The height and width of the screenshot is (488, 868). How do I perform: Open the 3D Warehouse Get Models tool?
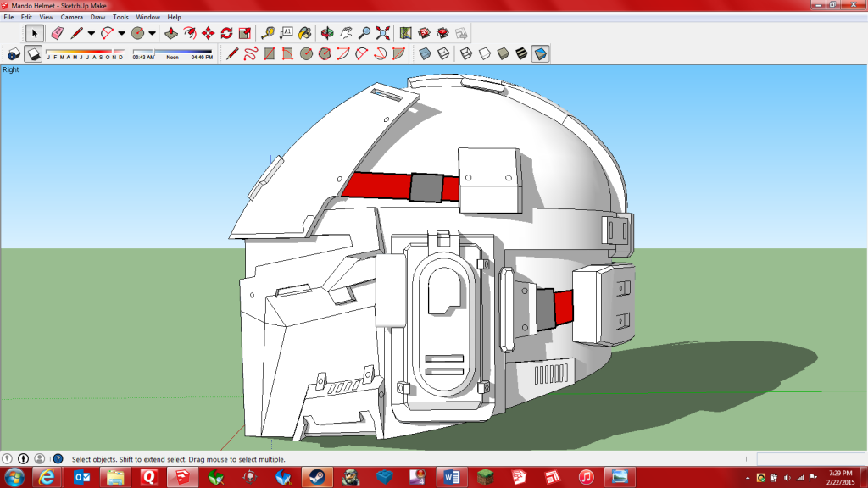(424, 34)
